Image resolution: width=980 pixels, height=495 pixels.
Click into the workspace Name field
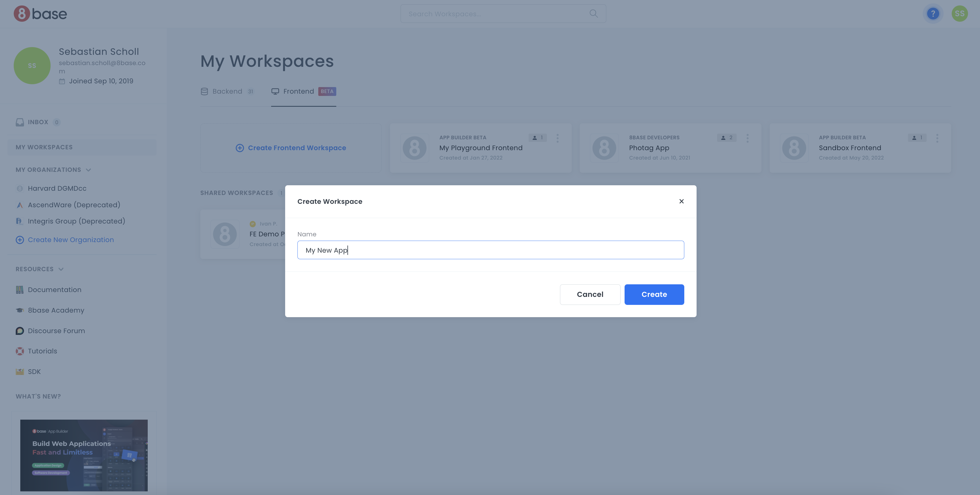tap(490, 250)
